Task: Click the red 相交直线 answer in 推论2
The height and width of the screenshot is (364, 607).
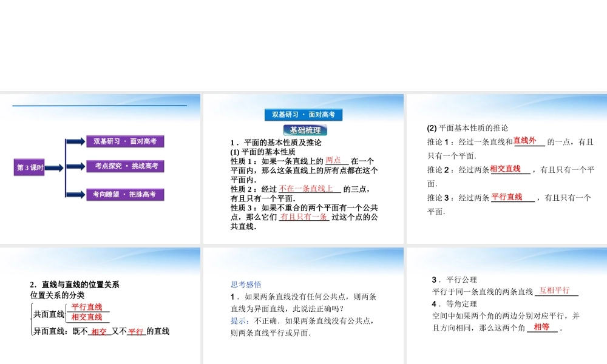Action: [x=506, y=169]
